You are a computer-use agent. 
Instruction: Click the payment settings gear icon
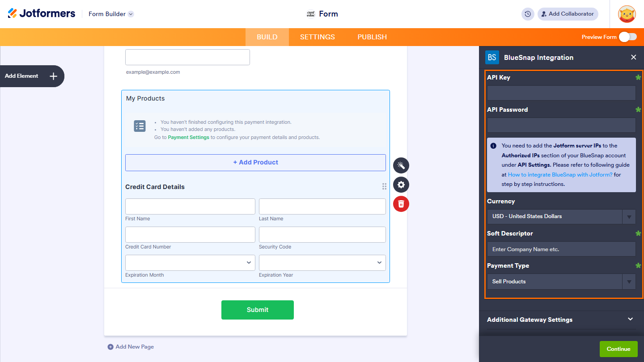401,185
